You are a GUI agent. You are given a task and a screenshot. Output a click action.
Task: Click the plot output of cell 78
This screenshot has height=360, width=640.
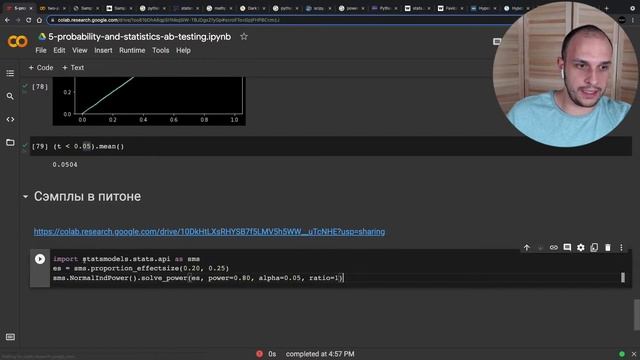149,101
